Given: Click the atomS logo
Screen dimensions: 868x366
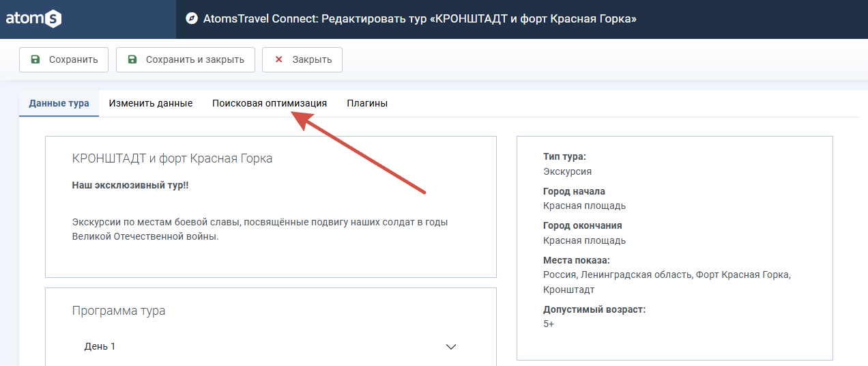Looking at the screenshot, I should 34,19.
